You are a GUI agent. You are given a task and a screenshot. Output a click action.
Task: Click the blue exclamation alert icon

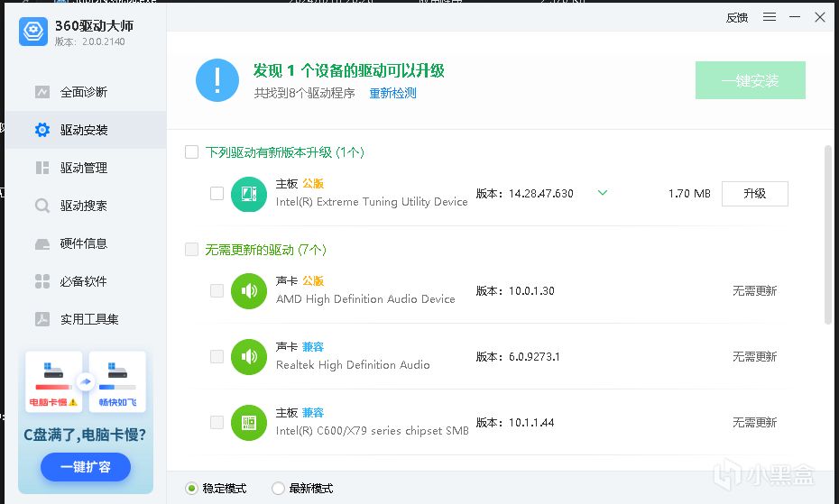coord(217,80)
